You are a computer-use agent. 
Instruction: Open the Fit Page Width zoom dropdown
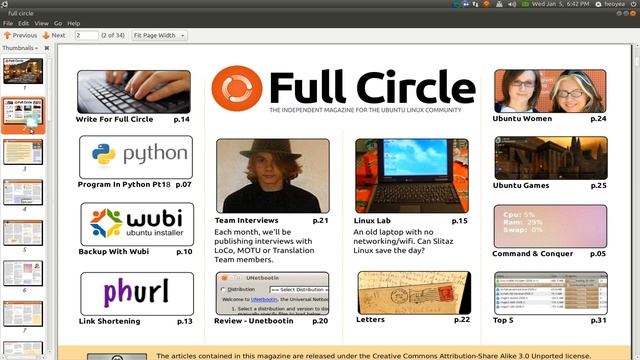[x=160, y=36]
